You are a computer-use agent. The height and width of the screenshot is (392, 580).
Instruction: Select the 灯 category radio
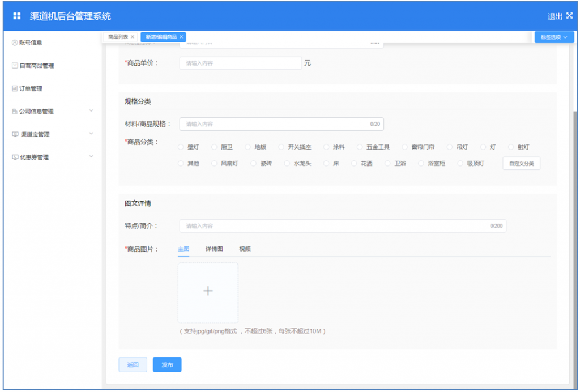tap(483, 147)
